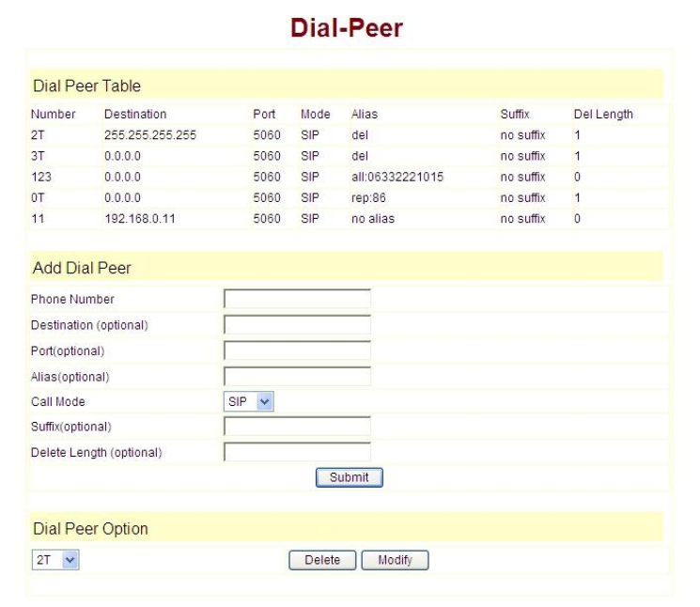The image size is (700, 607).
Task: Click the Number column header
Action: 54,114
